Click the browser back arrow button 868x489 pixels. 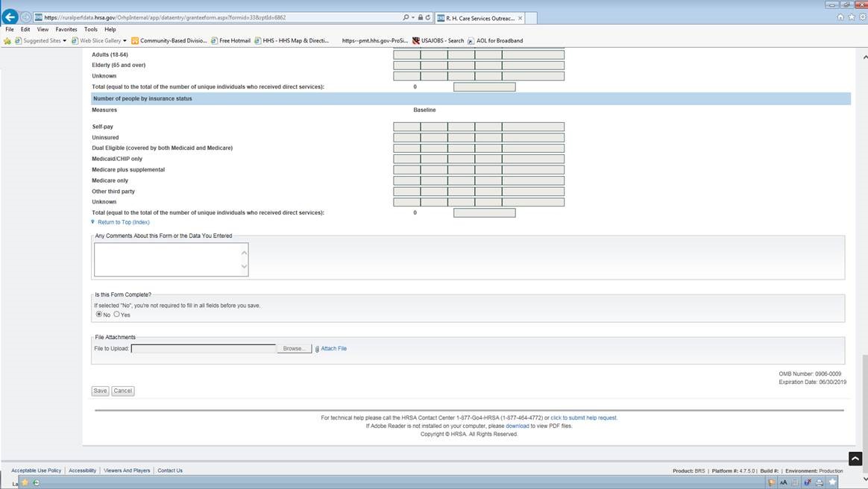[x=10, y=16]
